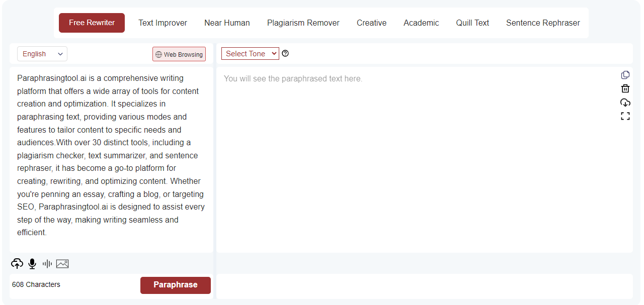Click the Paraphrase button
This screenshot has height=305, width=644.
click(176, 285)
